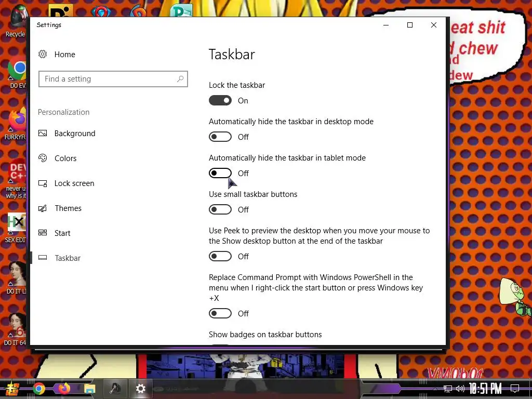Viewport: 532px width, 399px height.
Task: Select the Firefox shortcut on the desktop
Action: click(x=16, y=124)
